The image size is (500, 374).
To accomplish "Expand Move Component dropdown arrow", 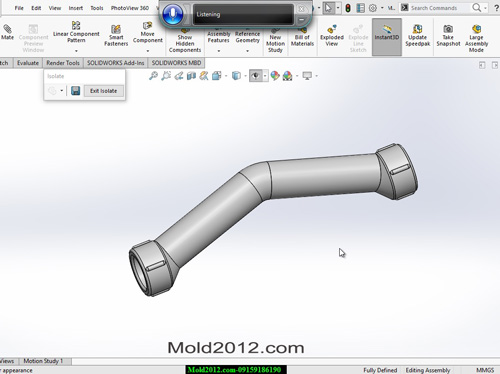I will [148, 51].
